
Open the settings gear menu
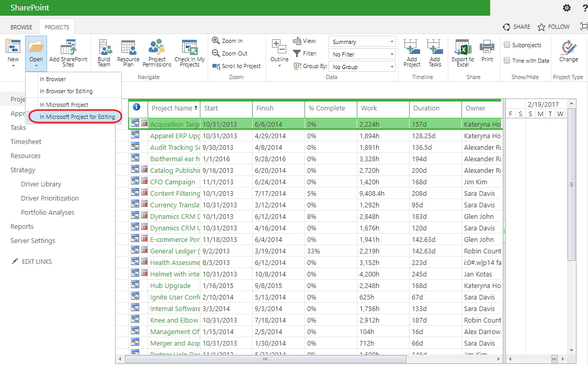pyautogui.click(x=567, y=8)
